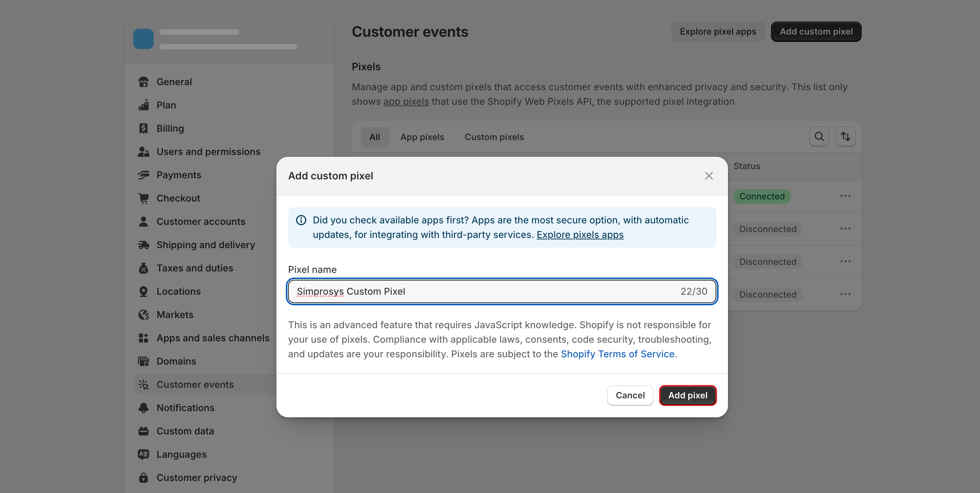Switch to the App pixels tab
The width and height of the screenshot is (980, 493).
coord(422,137)
